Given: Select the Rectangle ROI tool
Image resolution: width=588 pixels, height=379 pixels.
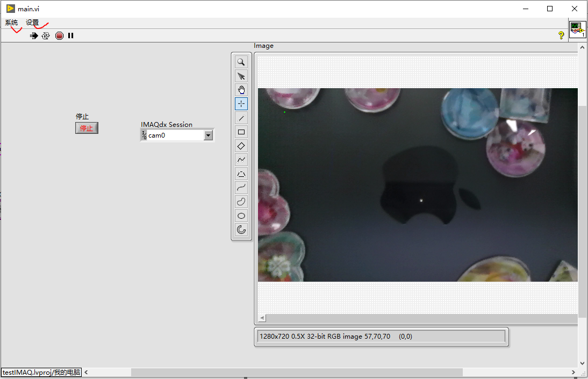Looking at the screenshot, I should click(241, 132).
